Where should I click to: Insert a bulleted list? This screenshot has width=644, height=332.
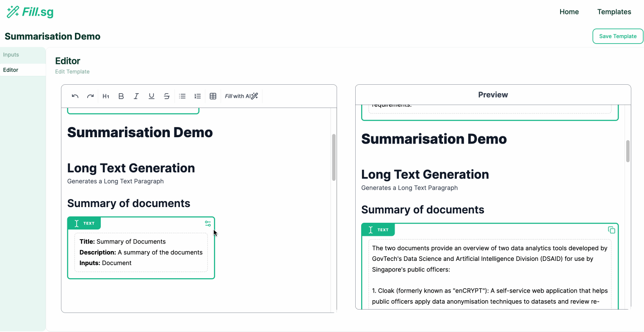[x=182, y=96]
